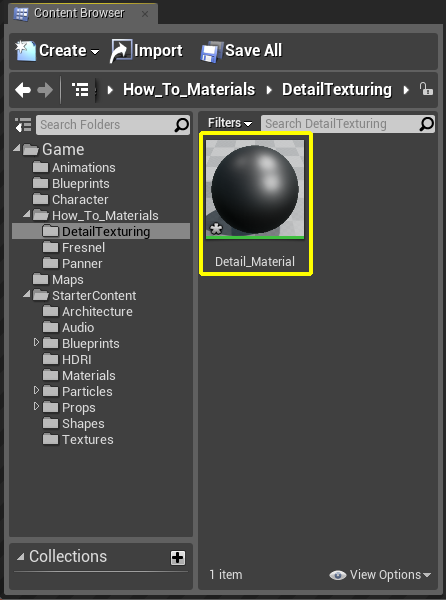
Task: Open the Create asset menu
Action: 57,51
